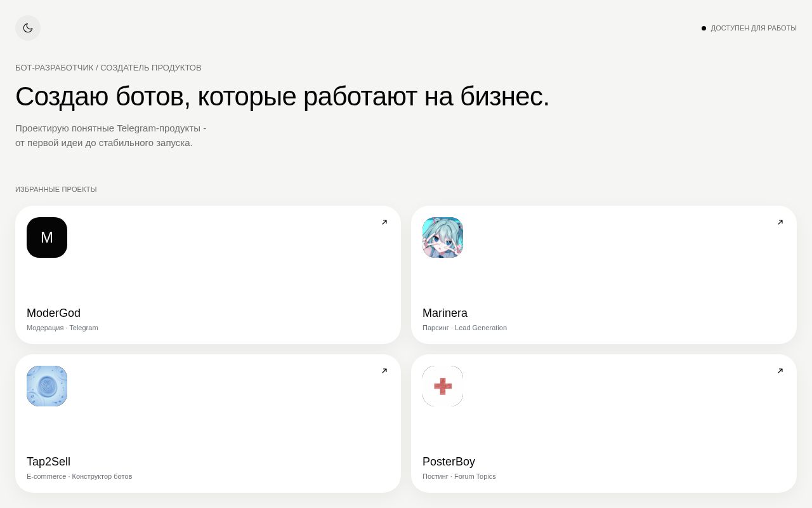The height and width of the screenshot is (508, 812).
Task: Open the Tap2Sell project title
Action: 48,462
